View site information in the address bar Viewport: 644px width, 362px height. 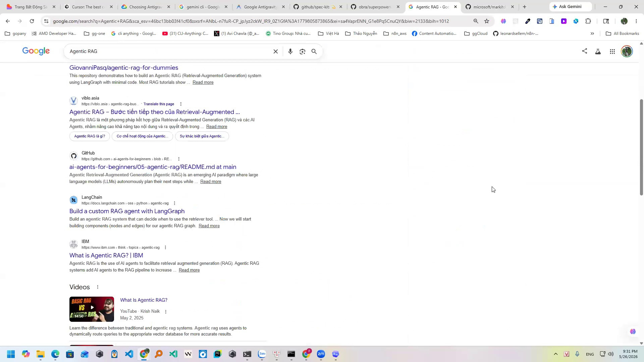[x=46, y=21]
